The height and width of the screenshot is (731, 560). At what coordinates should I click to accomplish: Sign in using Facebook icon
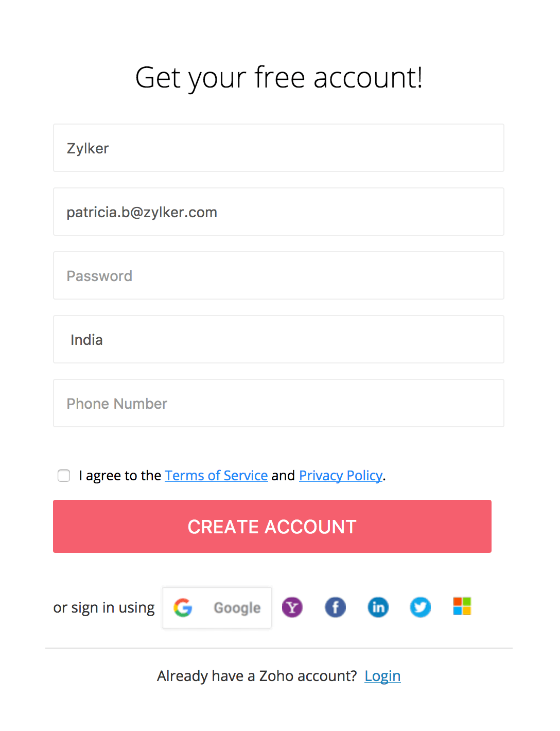tap(335, 607)
